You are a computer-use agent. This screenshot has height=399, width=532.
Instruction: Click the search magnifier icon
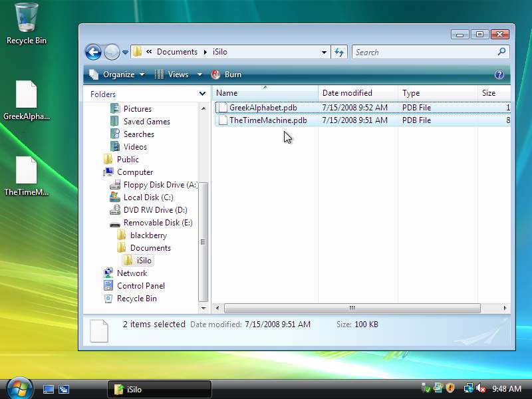(502, 52)
